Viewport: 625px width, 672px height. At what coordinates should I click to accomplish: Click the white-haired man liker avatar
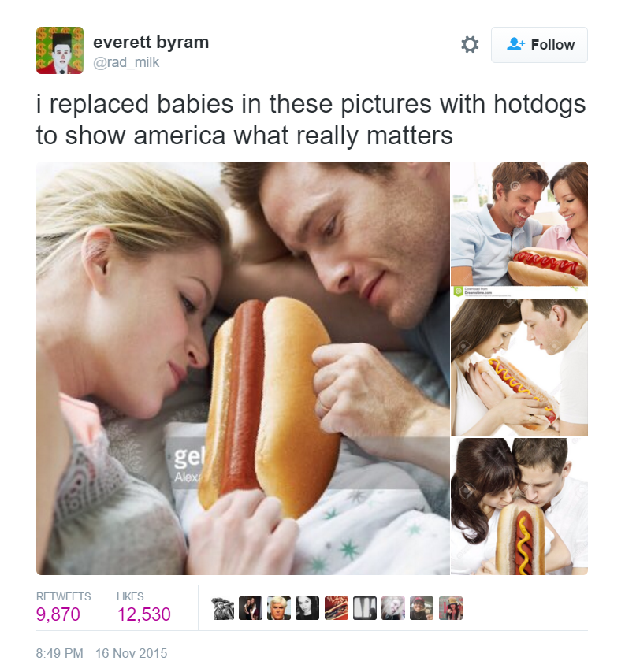click(x=279, y=608)
